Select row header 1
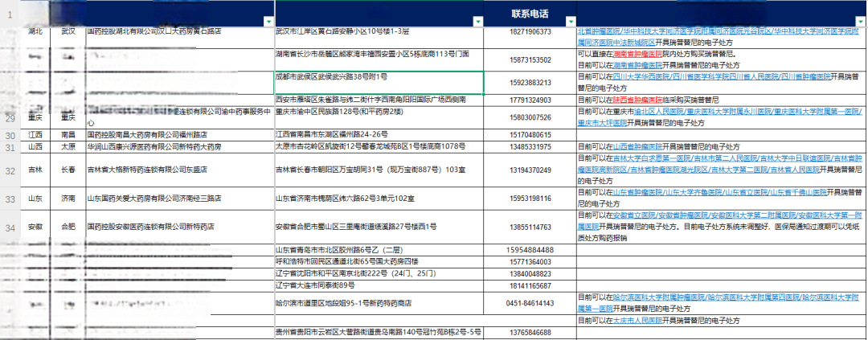 (x=10, y=14)
